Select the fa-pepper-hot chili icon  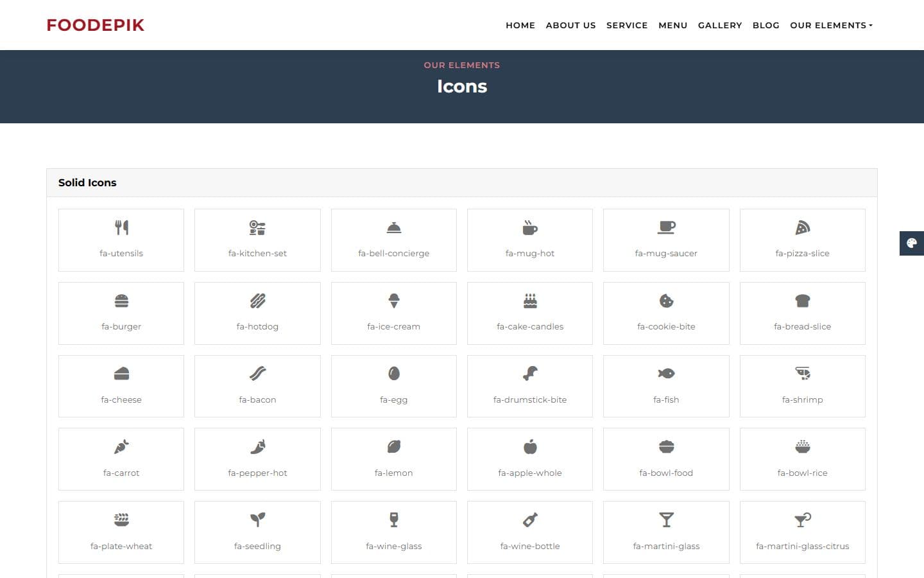257,447
